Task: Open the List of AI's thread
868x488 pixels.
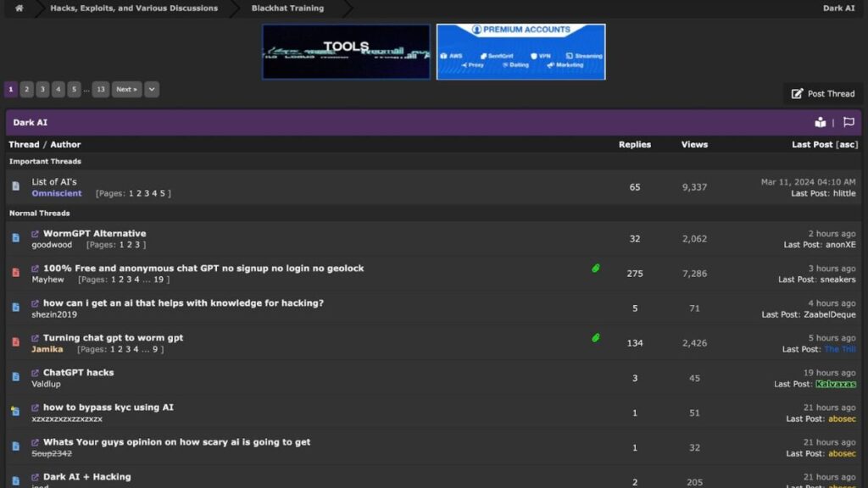Action: pos(54,181)
